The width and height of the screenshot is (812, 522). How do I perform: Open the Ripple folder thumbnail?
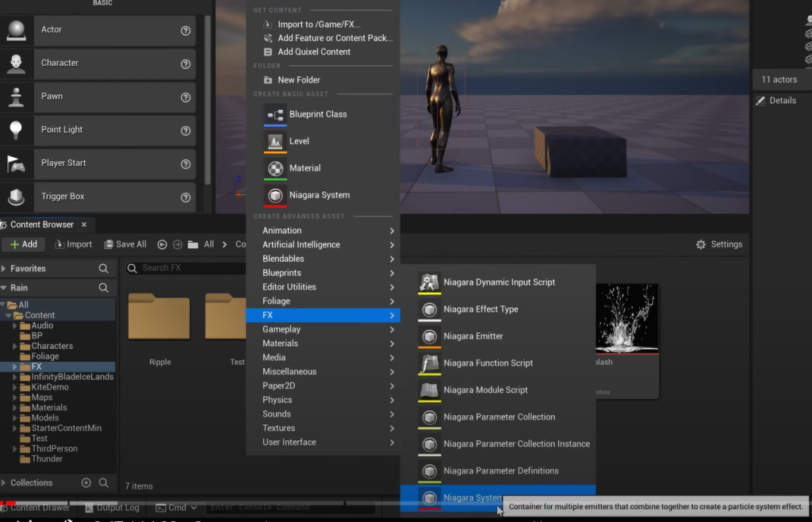click(x=159, y=317)
